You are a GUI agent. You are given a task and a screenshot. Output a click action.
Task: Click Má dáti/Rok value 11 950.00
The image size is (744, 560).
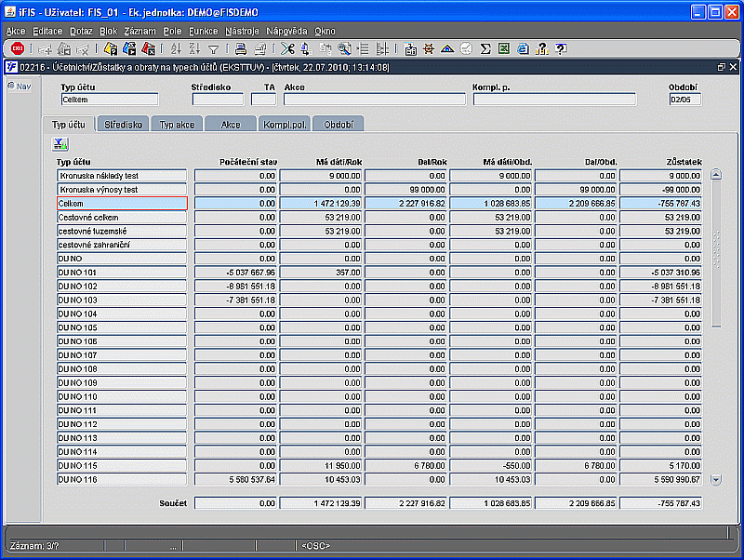click(321, 465)
